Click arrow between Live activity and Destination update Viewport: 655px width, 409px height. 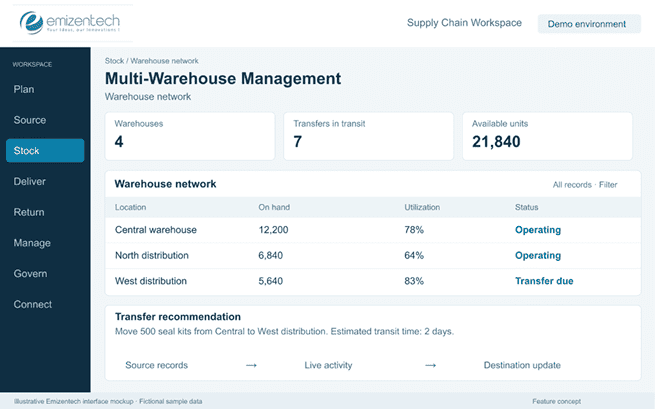point(430,366)
